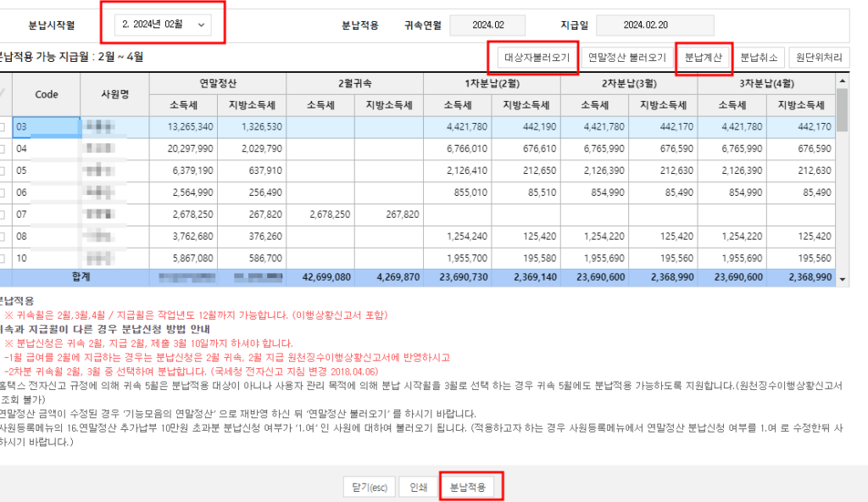Select the 원단위처리 button
This screenshot has height=502, width=868.
pos(819,59)
